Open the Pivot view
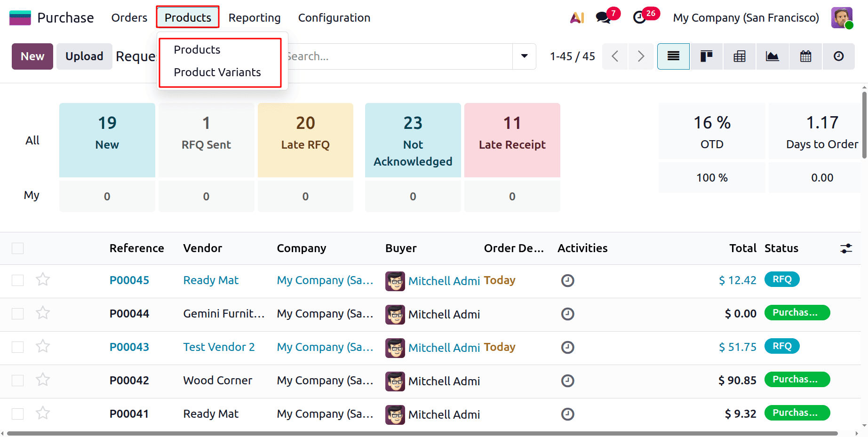The width and height of the screenshot is (868, 437). pos(739,56)
